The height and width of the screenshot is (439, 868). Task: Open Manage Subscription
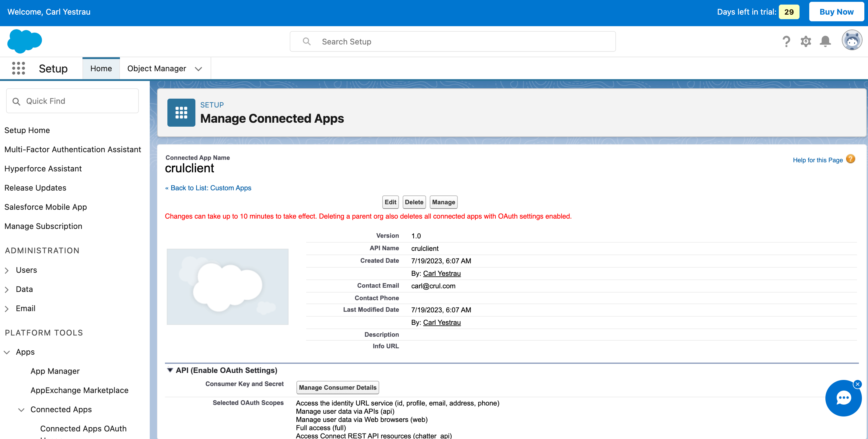pos(43,226)
